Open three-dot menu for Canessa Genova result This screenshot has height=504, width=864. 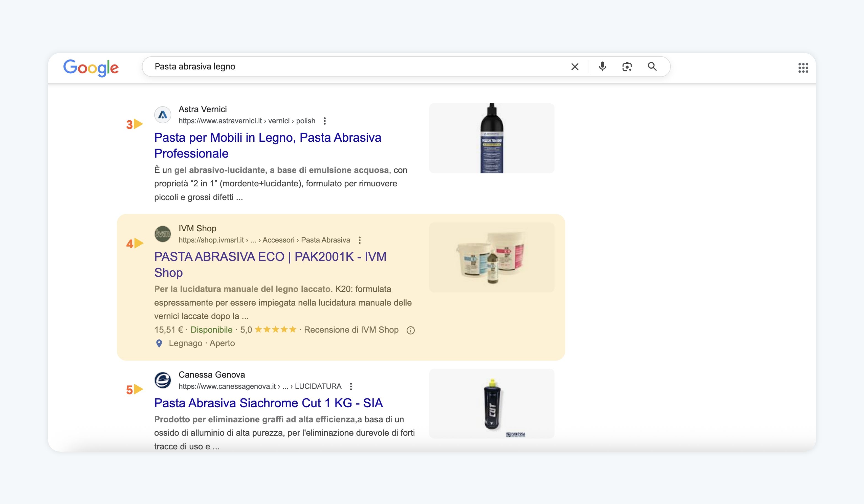pyautogui.click(x=351, y=386)
